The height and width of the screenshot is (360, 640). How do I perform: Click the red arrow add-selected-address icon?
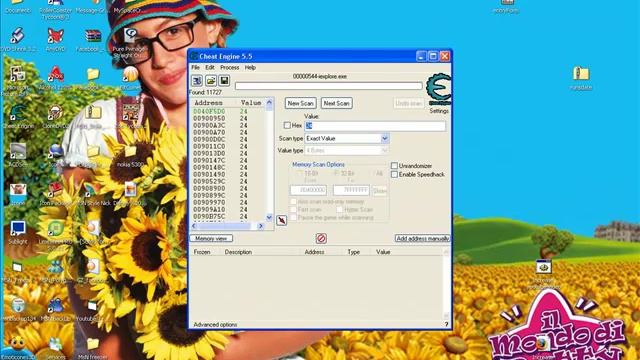pos(282,220)
